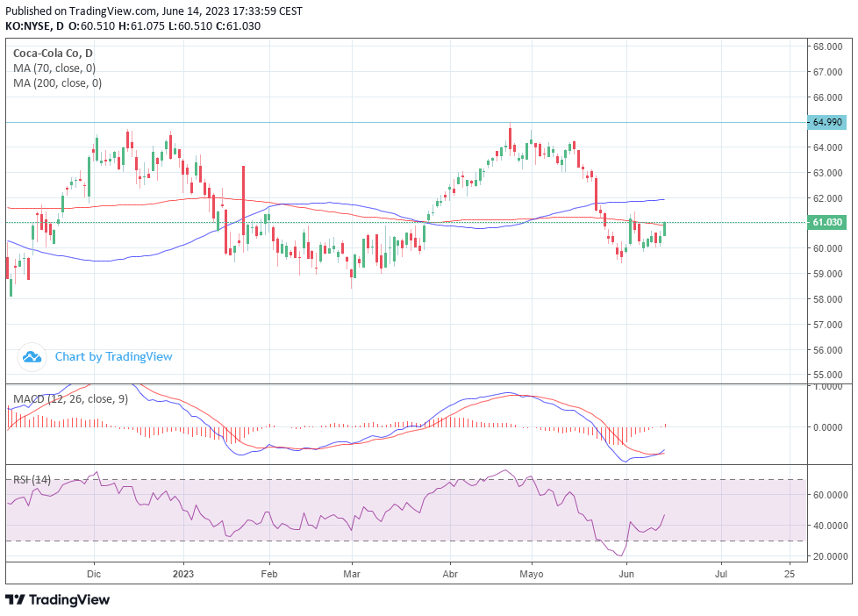The image size is (858, 616).
Task: Open the 'Chart by TradingView' link
Action: (x=113, y=357)
